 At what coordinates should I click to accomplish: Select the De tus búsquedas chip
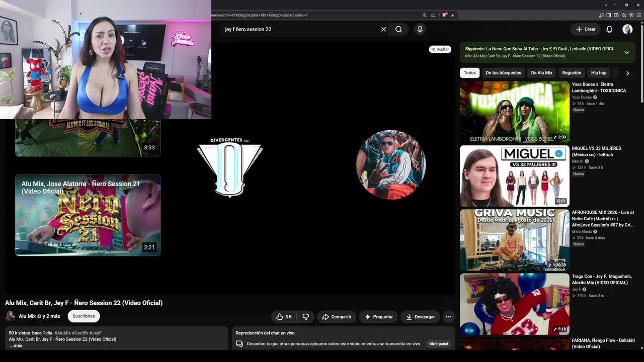tap(504, 73)
